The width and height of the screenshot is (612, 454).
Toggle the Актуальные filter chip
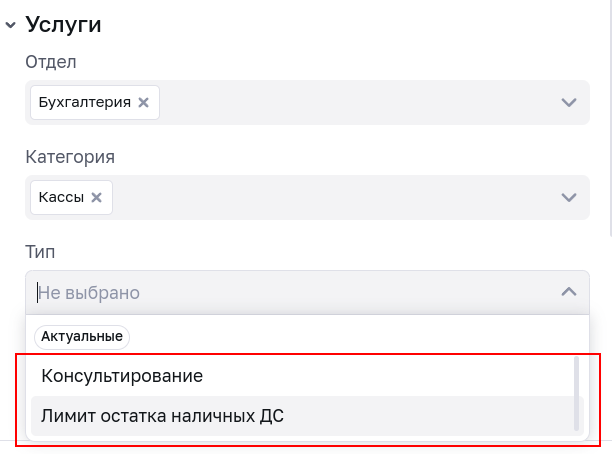click(82, 337)
